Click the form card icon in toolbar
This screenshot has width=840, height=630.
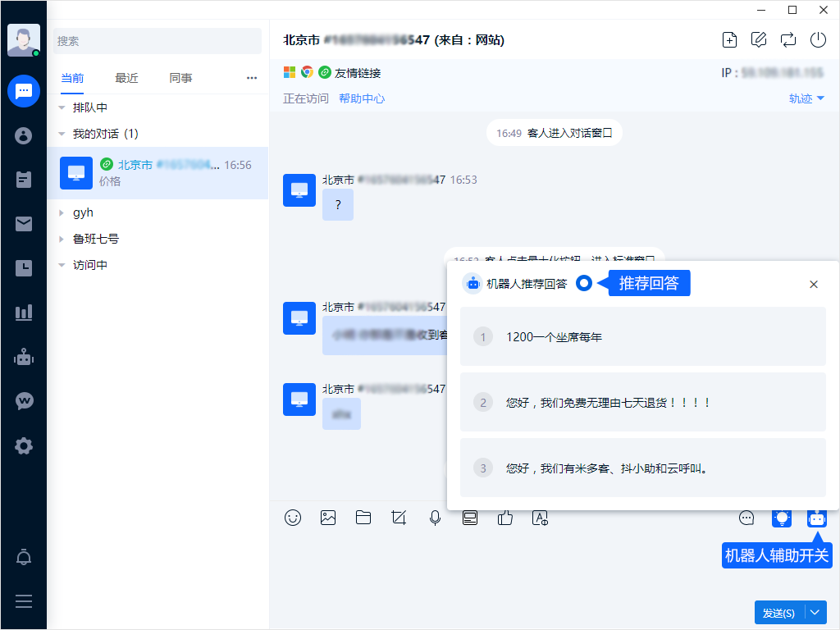pyautogui.click(x=470, y=518)
